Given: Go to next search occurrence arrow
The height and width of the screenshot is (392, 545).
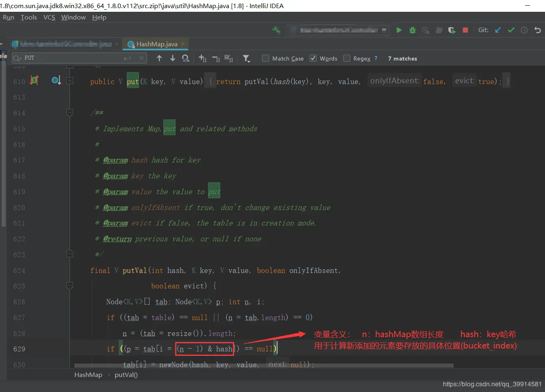Looking at the screenshot, I should pyautogui.click(x=173, y=58).
